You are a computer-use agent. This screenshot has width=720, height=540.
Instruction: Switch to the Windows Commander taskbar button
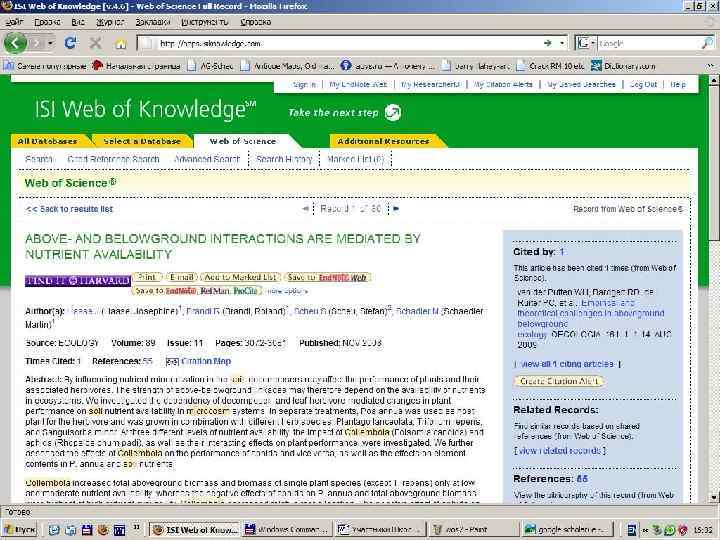[x=286, y=529]
